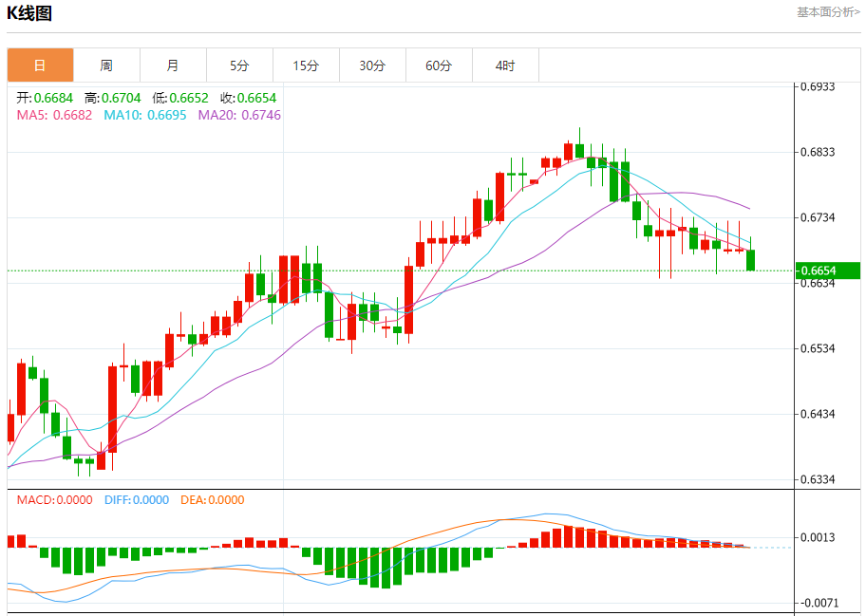
Task: Select the 日 daily chart tab
Action: click(x=40, y=65)
